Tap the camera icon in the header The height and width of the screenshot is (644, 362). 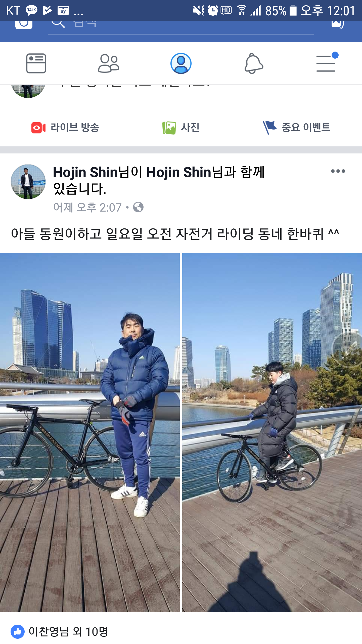pos(24,25)
